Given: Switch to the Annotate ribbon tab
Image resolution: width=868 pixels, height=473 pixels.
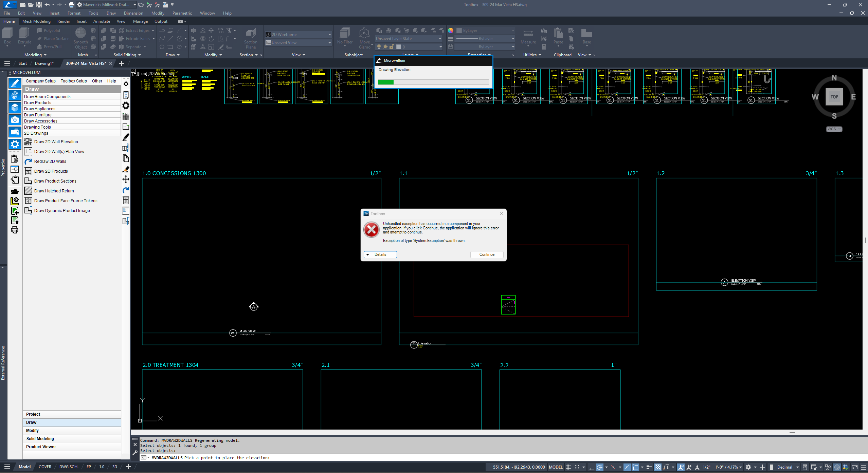Looking at the screenshot, I should click(x=102, y=21).
